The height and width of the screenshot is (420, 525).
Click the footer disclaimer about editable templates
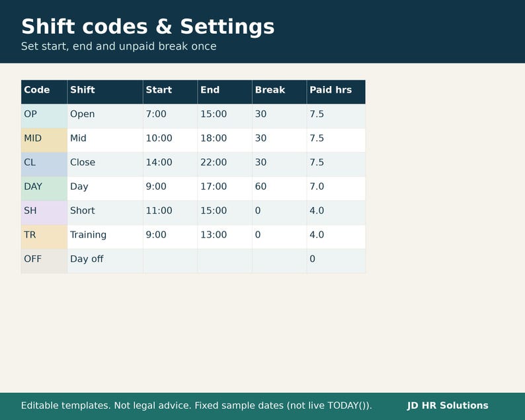[196, 405]
